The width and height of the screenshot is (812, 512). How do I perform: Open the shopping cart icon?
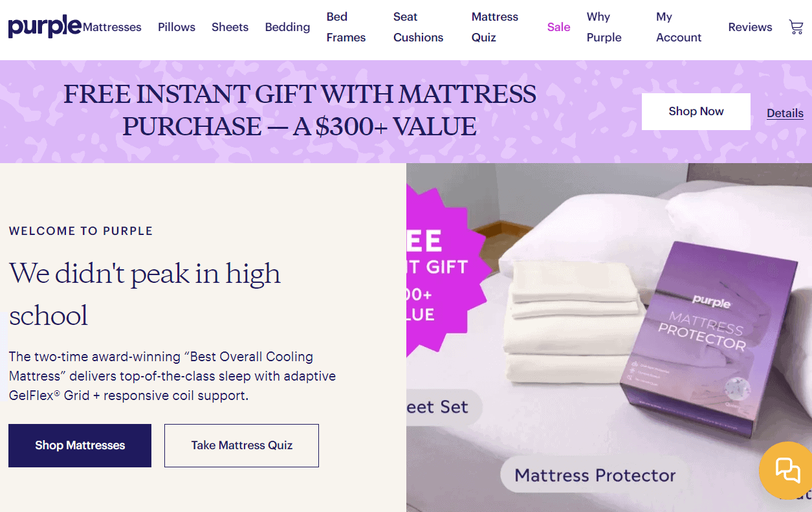[796, 27]
